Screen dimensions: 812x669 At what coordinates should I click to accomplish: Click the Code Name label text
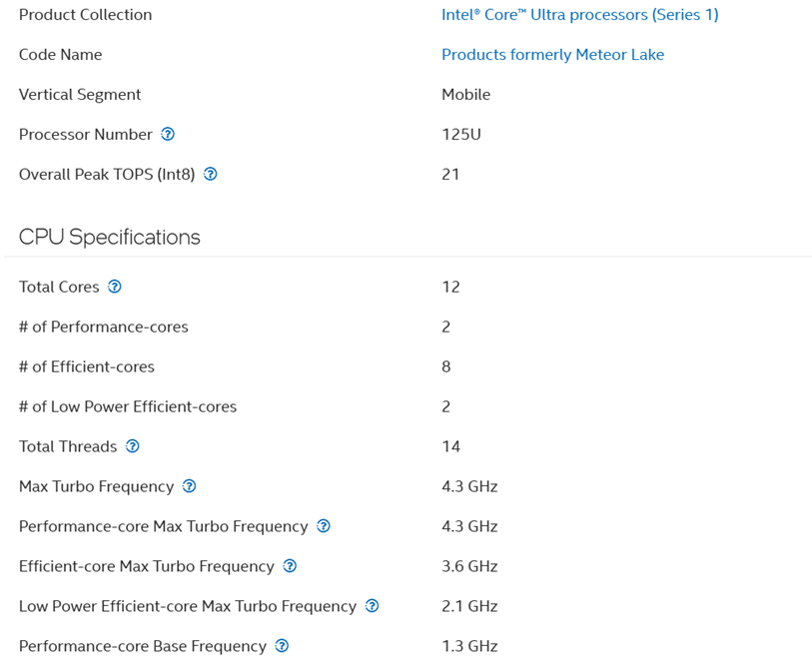[x=61, y=55]
